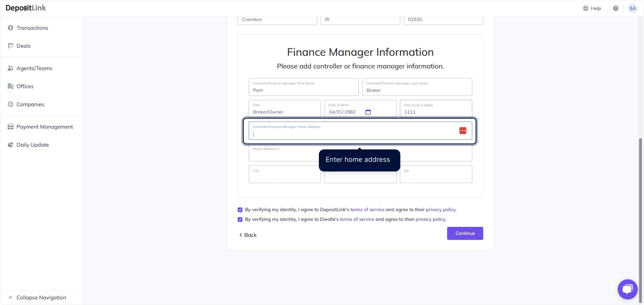Click the red password manager icon
This screenshot has height=305, width=644.
click(463, 130)
